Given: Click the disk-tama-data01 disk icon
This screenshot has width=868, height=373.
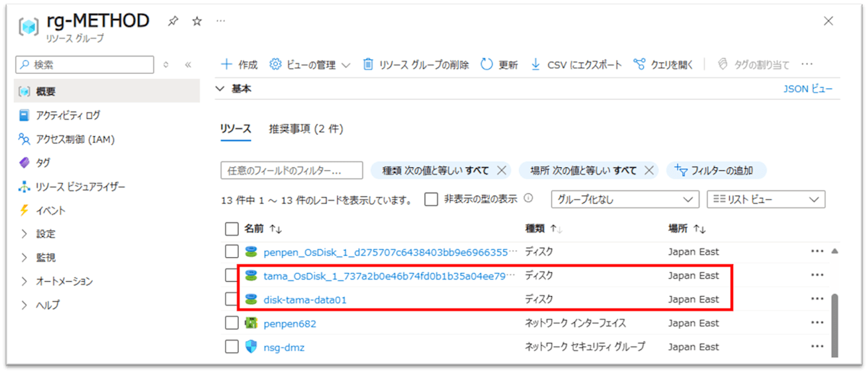Looking at the screenshot, I should 251,299.
